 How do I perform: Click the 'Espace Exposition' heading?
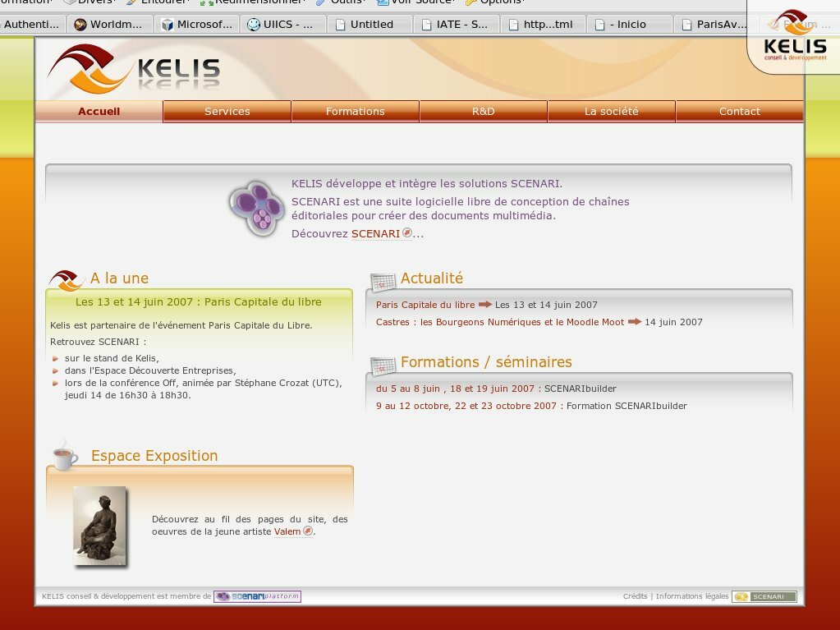click(x=154, y=455)
